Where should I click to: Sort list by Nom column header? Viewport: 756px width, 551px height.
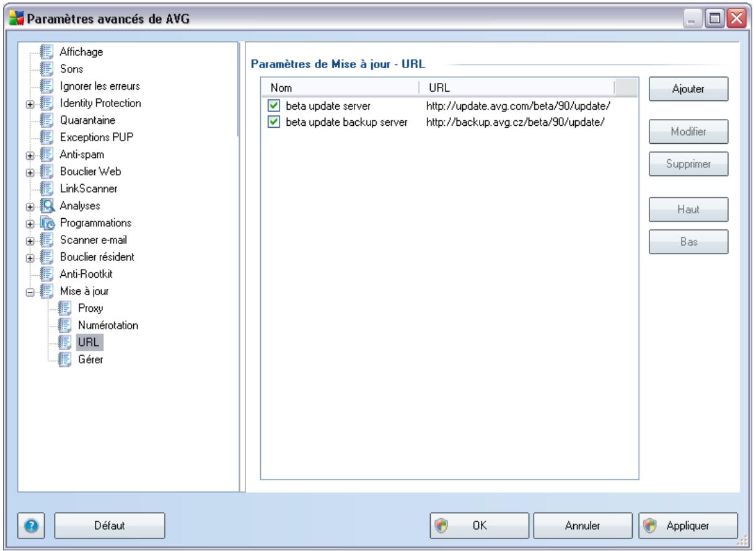(x=340, y=88)
